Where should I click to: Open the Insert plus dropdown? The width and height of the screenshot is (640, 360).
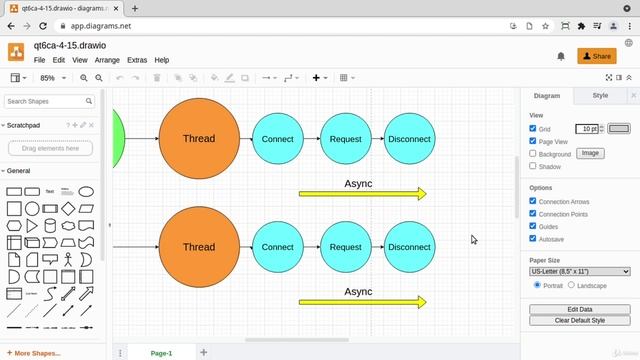(320, 78)
